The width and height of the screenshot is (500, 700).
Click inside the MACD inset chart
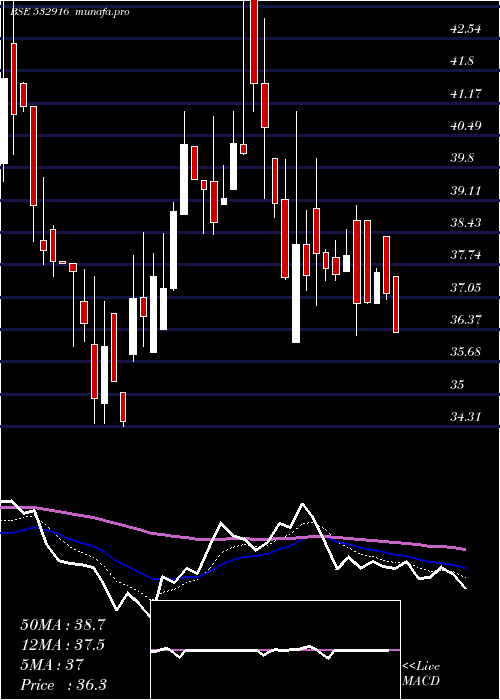click(275, 650)
